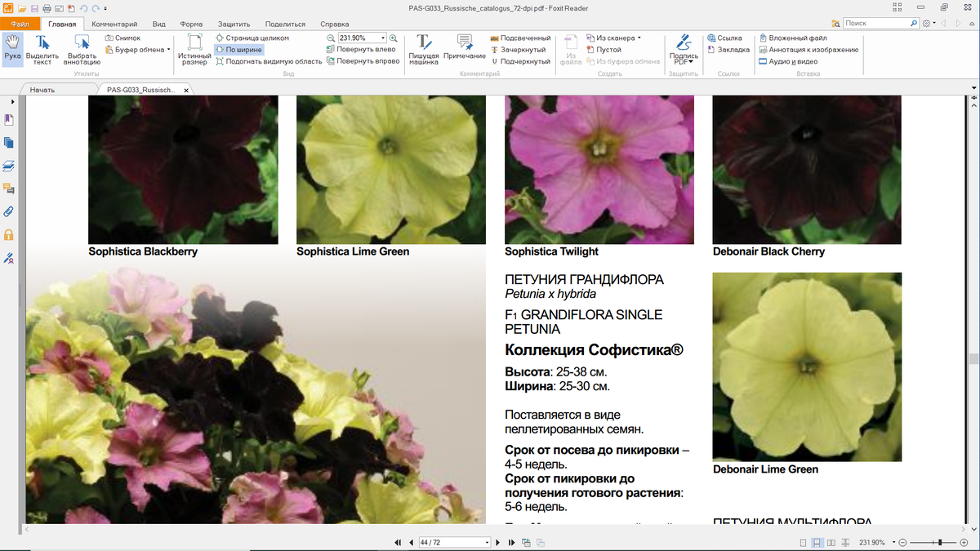This screenshot has width=980, height=551.
Task: Open the bookmarks panel in the left sidebar
Action: click(9, 120)
